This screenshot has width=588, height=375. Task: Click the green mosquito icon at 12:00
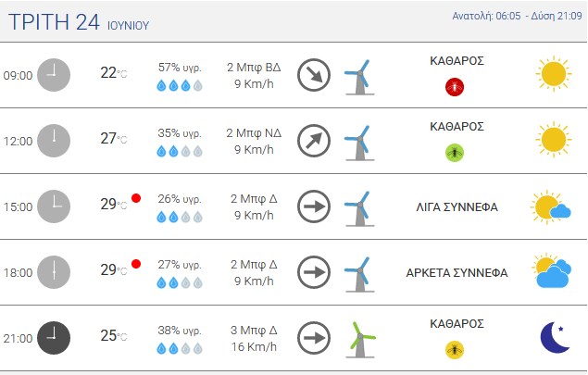pos(455,153)
